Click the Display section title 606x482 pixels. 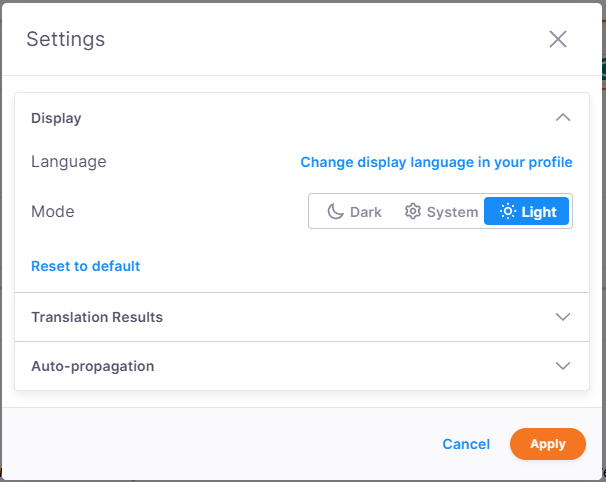pyautogui.click(x=56, y=118)
